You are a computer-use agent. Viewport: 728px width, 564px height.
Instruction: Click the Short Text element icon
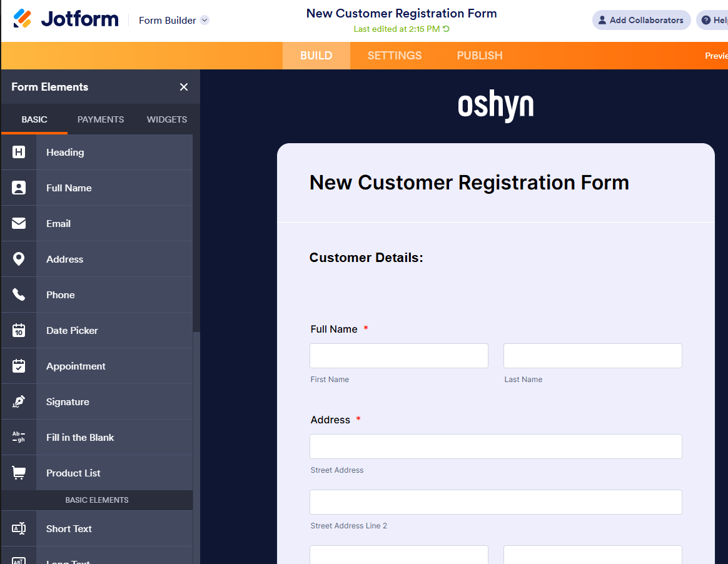[19, 528]
